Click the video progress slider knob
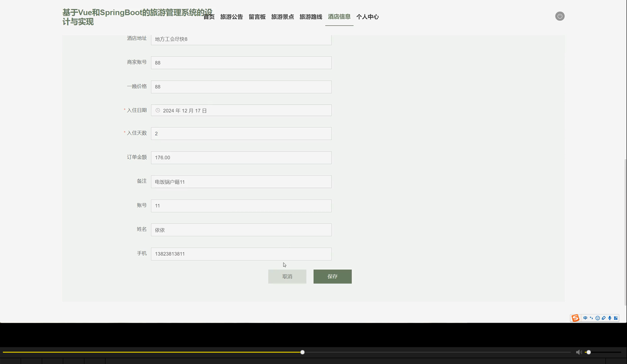The width and height of the screenshot is (627, 364). point(302,352)
